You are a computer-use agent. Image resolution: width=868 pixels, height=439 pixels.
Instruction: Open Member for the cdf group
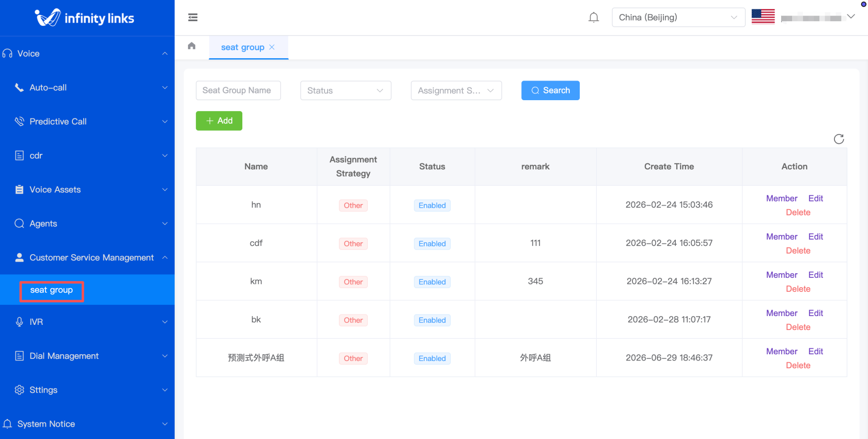(x=782, y=237)
